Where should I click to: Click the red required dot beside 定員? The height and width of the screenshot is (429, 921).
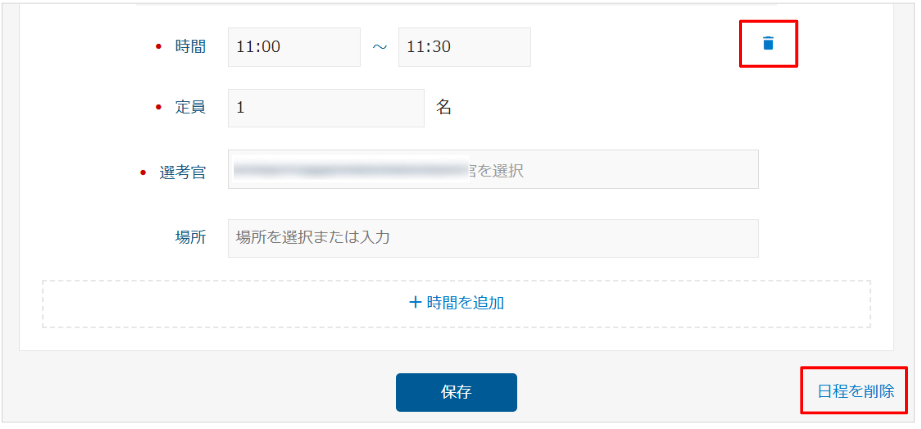click(x=160, y=107)
